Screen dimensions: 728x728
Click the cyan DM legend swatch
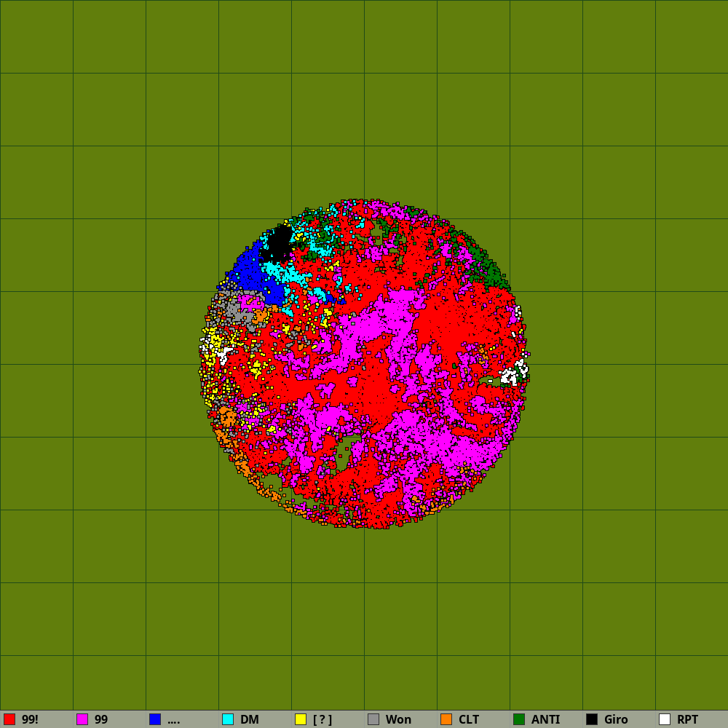click(x=228, y=719)
